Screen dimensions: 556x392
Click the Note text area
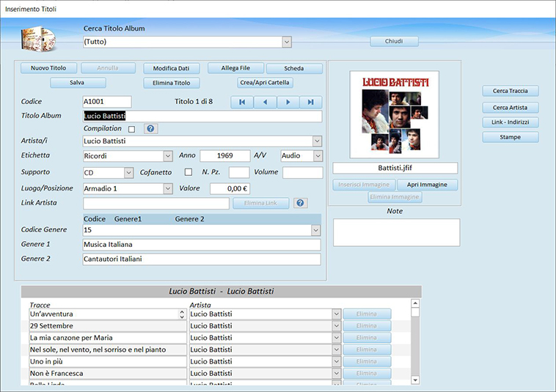[396, 232]
